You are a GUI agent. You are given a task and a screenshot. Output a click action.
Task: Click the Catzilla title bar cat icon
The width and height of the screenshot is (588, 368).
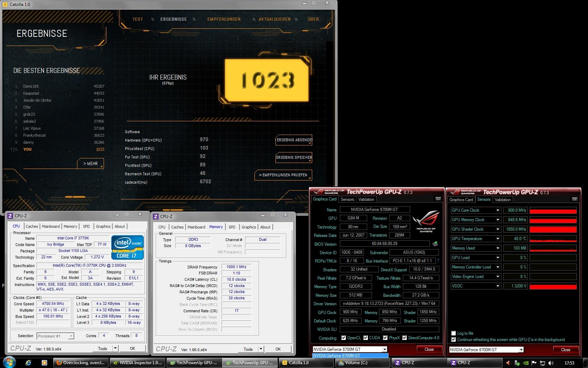click(5, 4)
